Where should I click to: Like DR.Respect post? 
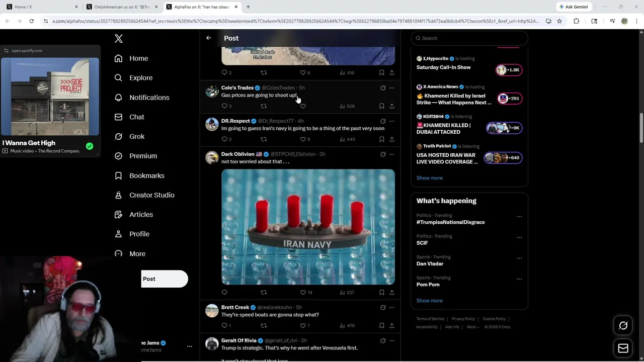tap(303, 139)
